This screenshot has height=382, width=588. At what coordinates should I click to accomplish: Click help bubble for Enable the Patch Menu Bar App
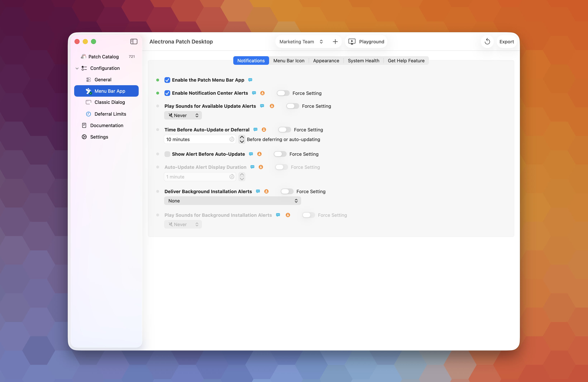[250, 80]
